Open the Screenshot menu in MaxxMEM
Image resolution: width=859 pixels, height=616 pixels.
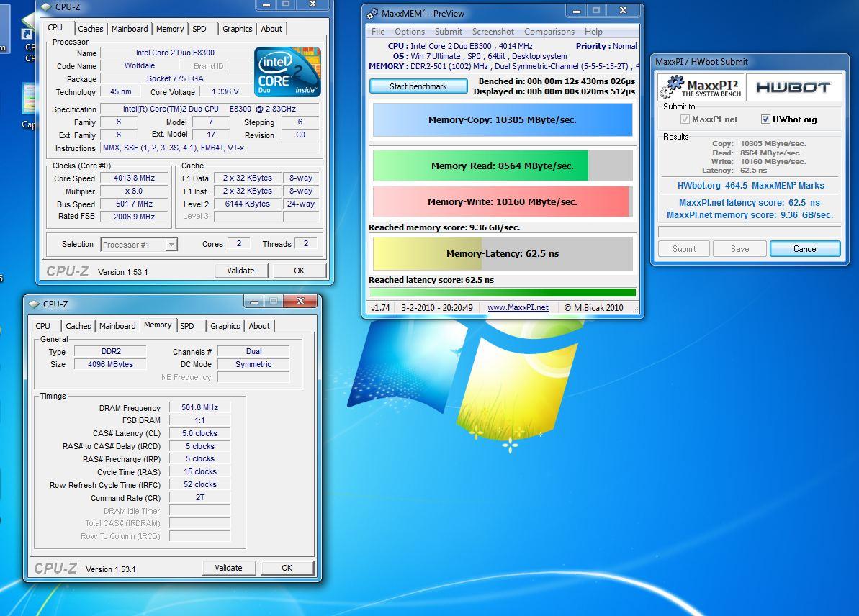[493, 32]
